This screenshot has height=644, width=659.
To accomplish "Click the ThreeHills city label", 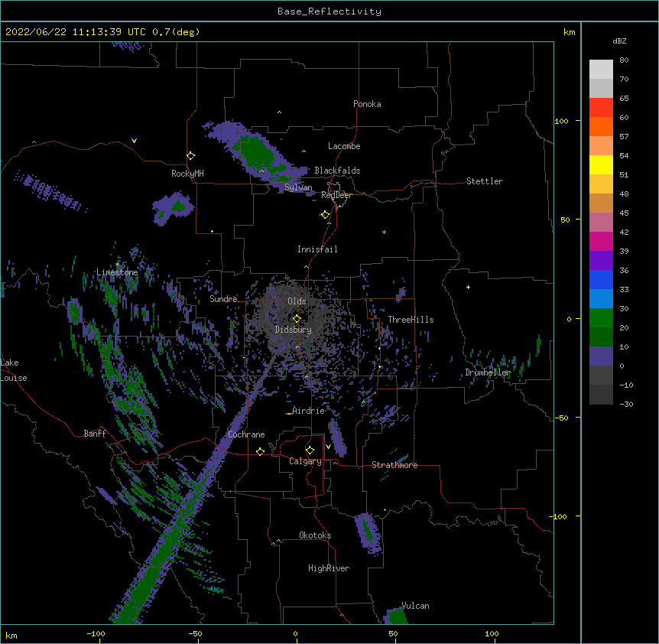I will click(411, 320).
